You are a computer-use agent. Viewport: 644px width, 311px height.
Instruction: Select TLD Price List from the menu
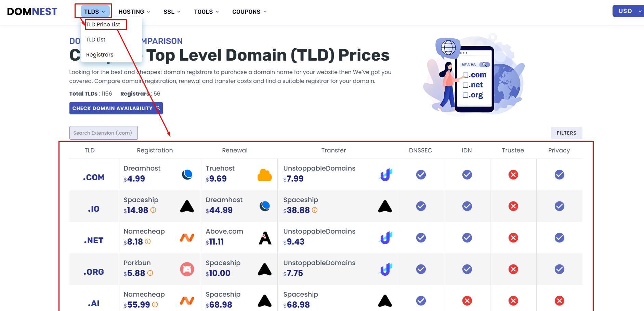point(104,24)
